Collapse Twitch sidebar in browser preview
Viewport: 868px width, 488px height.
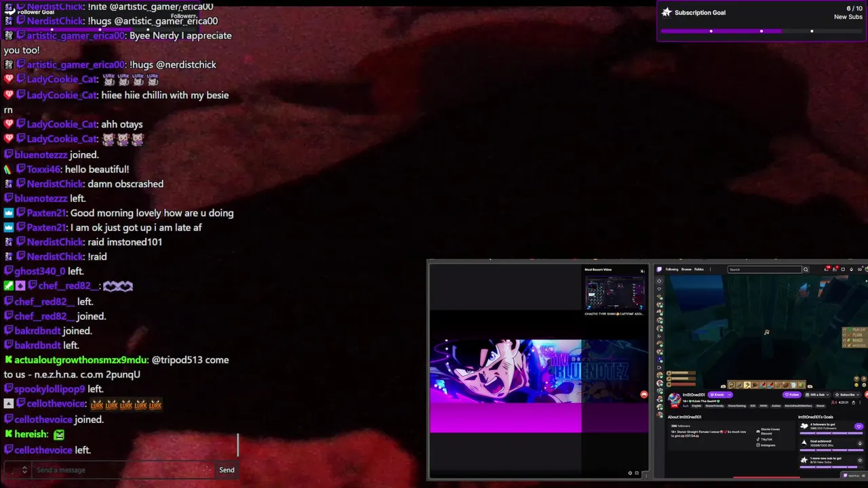pyautogui.click(x=659, y=281)
